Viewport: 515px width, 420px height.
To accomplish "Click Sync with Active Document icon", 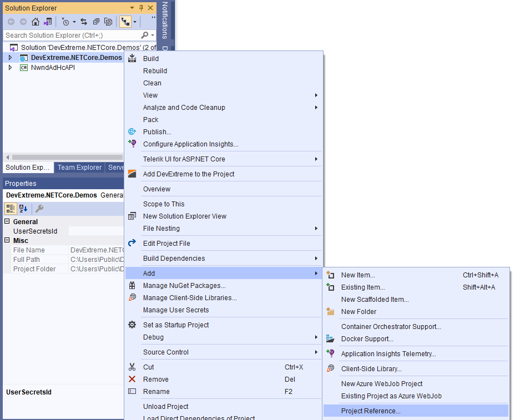I will tap(84, 22).
